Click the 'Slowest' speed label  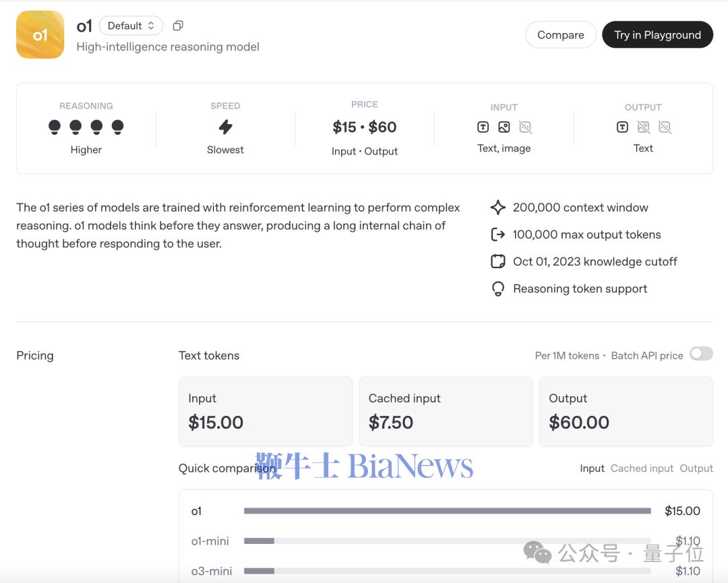(225, 150)
